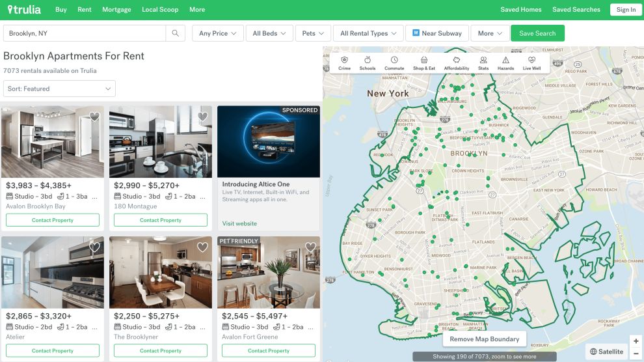644x362 pixels.
Task: Open the Schools map layer
Action: click(367, 63)
